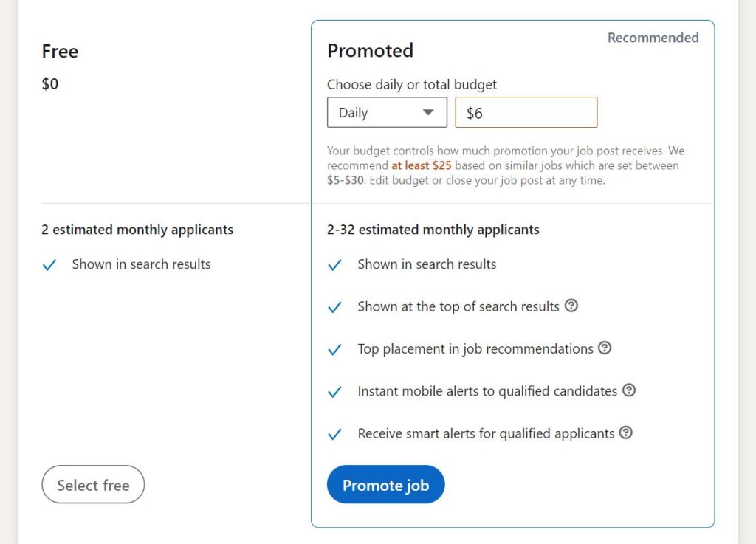The image size is (756, 544).
Task: Open help icon for instant mobile alerts
Action: coord(629,390)
